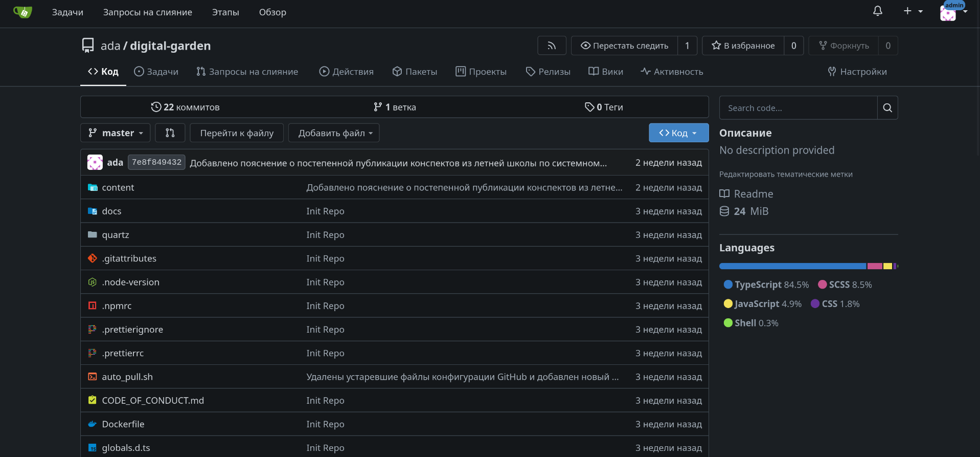980x457 pixels.
Task: Open the notifications bell
Action: click(x=878, y=11)
